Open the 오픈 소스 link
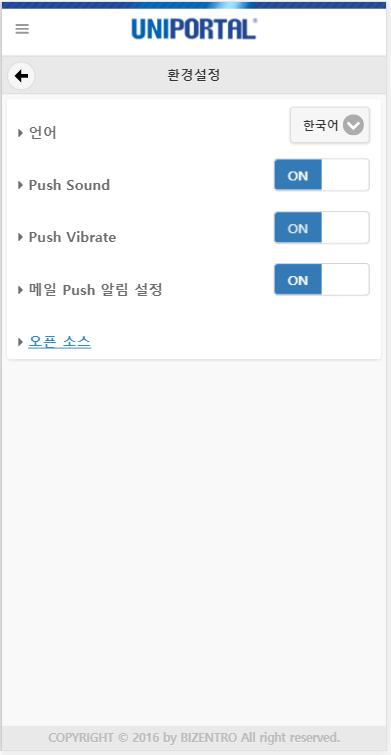391x755 pixels. pyautogui.click(x=60, y=342)
